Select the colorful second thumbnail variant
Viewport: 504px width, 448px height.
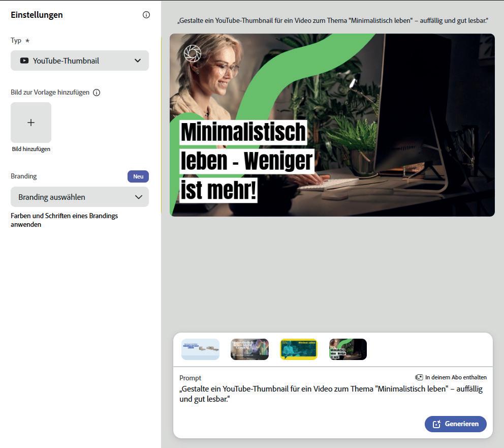click(250, 349)
